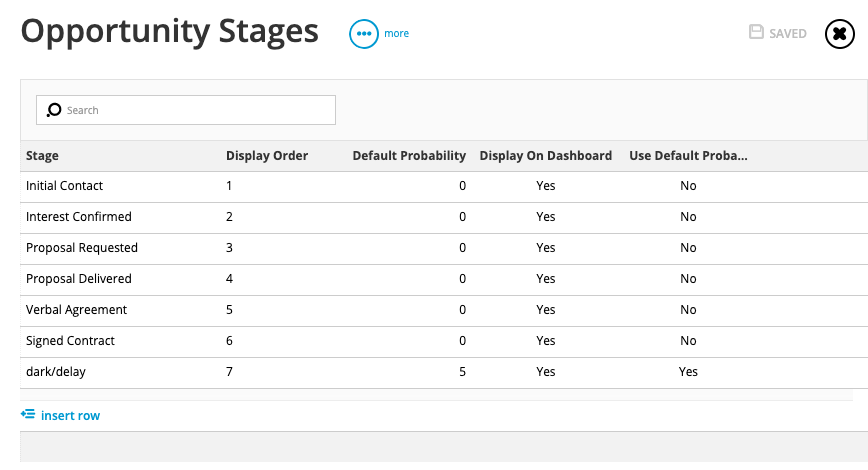Click the SAVED disk icon
The height and width of the screenshot is (470, 868).
click(x=756, y=32)
